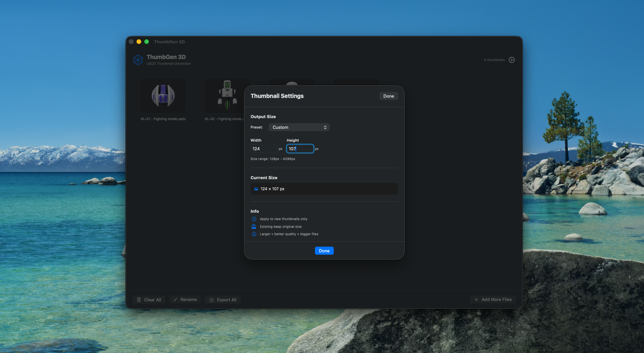
Task: Click the export icon beside Export All
Action: click(211, 300)
